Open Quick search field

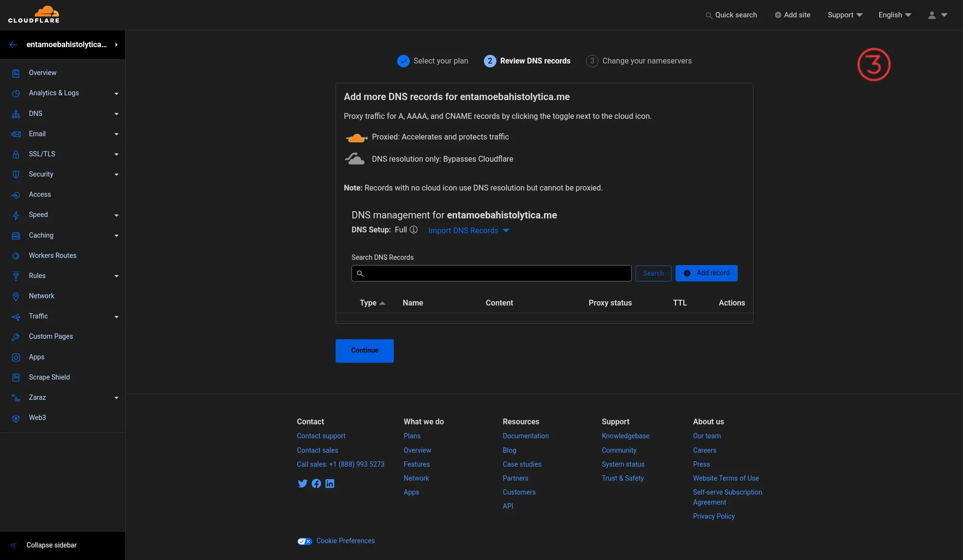[731, 15]
